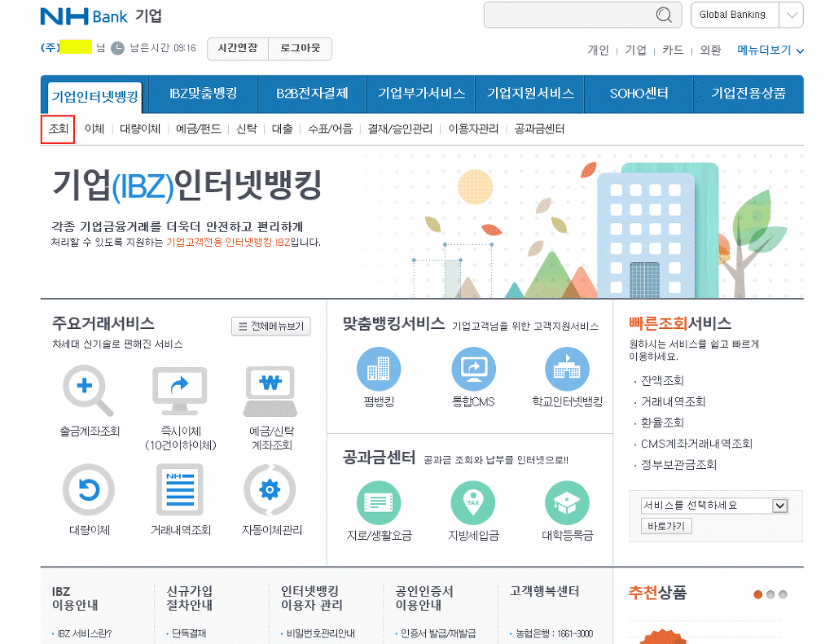834x644 pixels.
Task: Switch to IBZ맞춤뱅킹 tab
Action: pos(203,94)
